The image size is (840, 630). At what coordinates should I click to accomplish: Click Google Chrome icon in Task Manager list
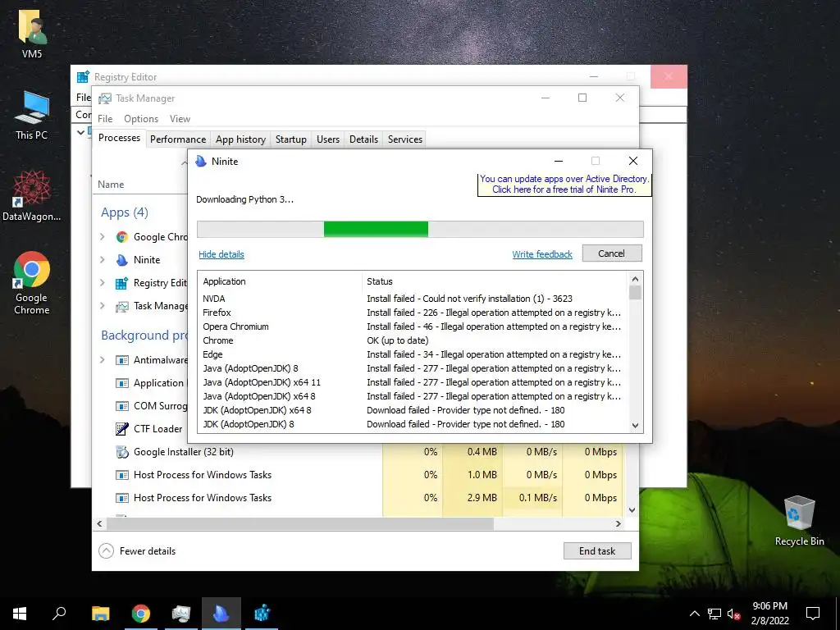click(122, 237)
